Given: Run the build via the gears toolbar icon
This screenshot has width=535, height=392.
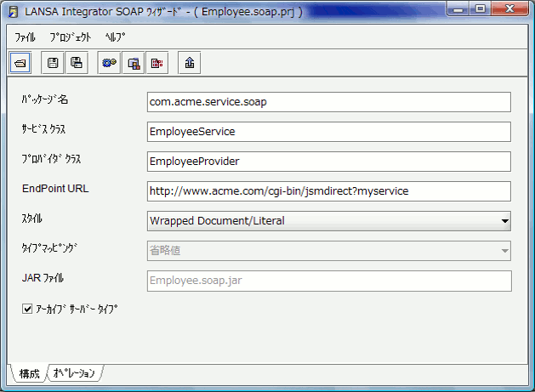Looking at the screenshot, I should (109, 63).
